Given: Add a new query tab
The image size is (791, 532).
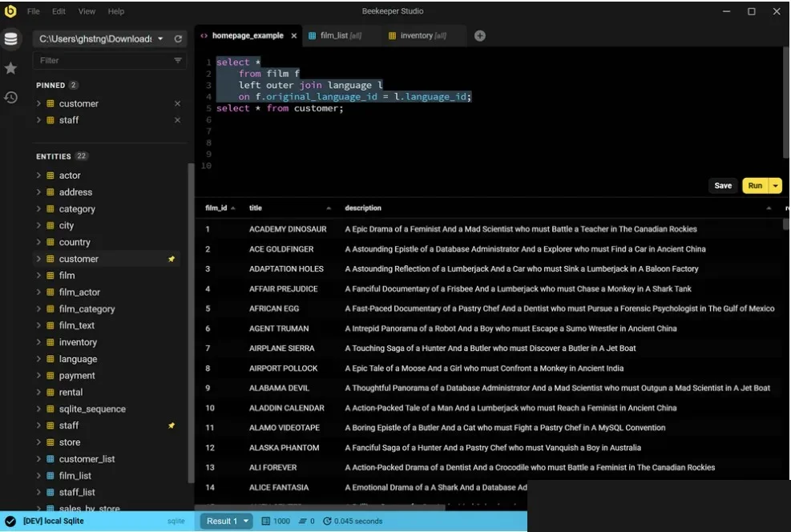Looking at the screenshot, I should click(480, 36).
